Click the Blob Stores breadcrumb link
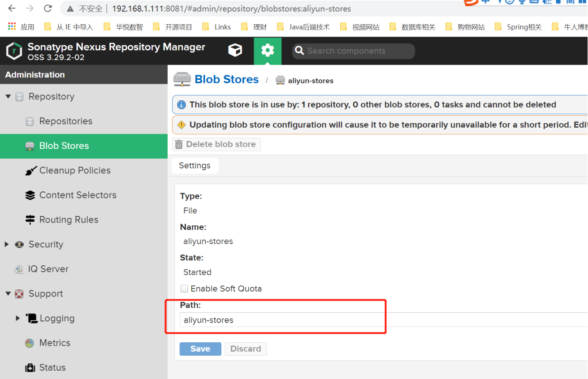The width and height of the screenshot is (588, 379). [x=227, y=79]
